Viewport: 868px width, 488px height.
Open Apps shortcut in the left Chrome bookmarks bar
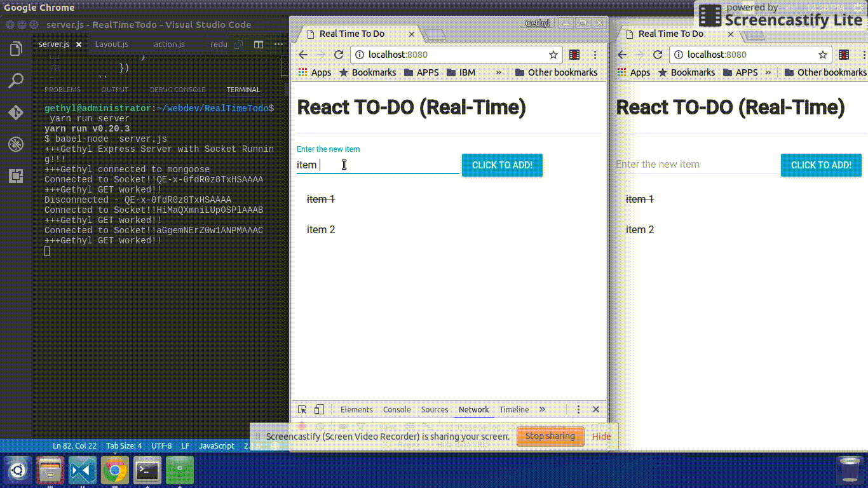pyautogui.click(x=315, y=72)
